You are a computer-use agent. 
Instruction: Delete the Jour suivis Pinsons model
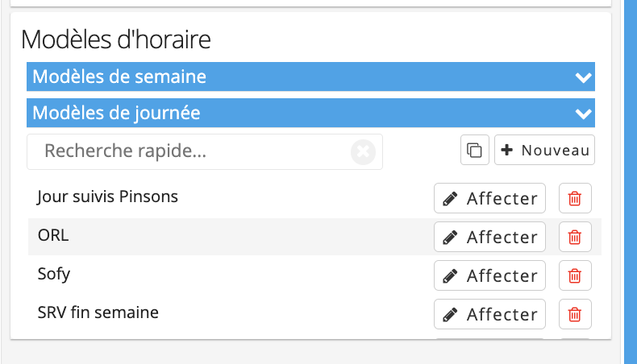coord(575,198)
